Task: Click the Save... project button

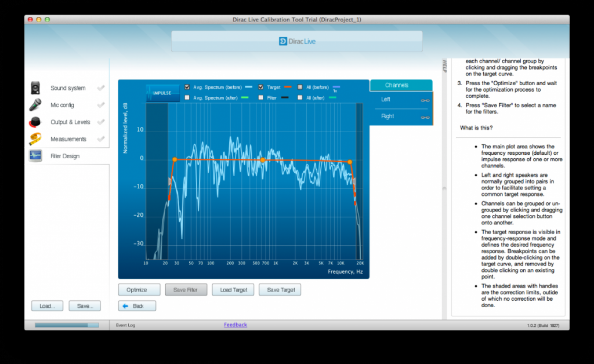Action: 85,305
